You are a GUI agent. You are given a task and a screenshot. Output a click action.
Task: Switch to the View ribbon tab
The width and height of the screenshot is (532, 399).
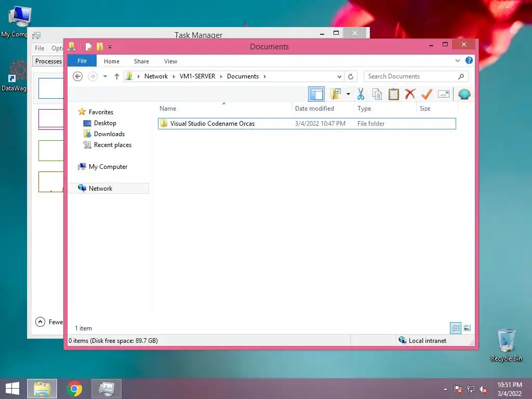coord(170,61)
